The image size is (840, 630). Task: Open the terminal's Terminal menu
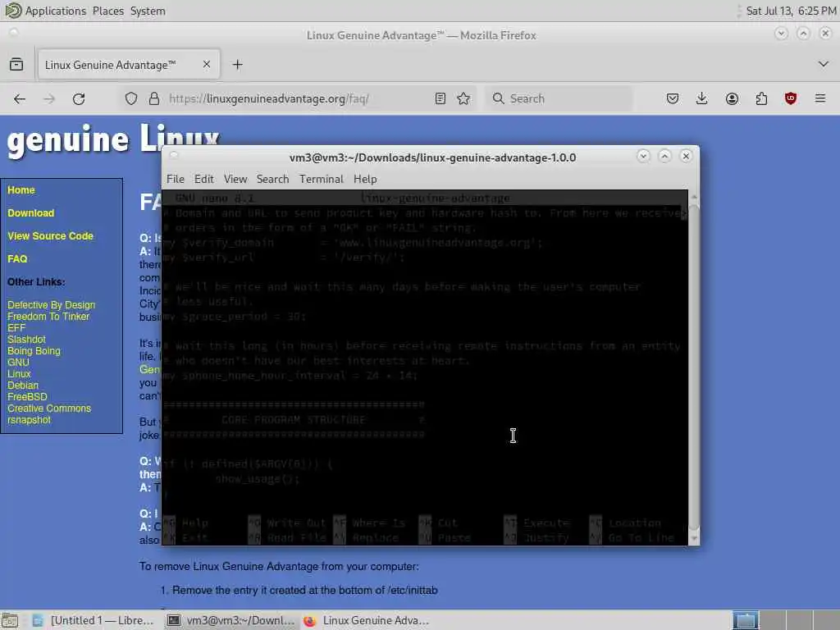click(x=321, y=179)
